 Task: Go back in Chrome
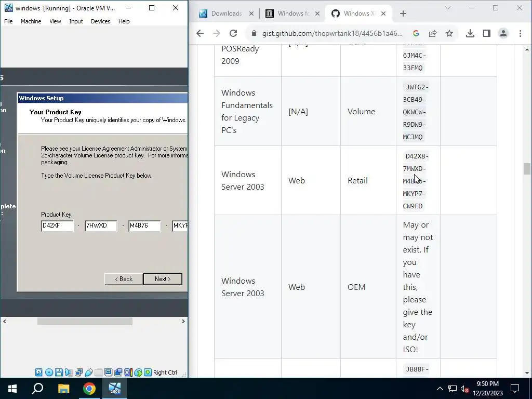pos(200,33)
